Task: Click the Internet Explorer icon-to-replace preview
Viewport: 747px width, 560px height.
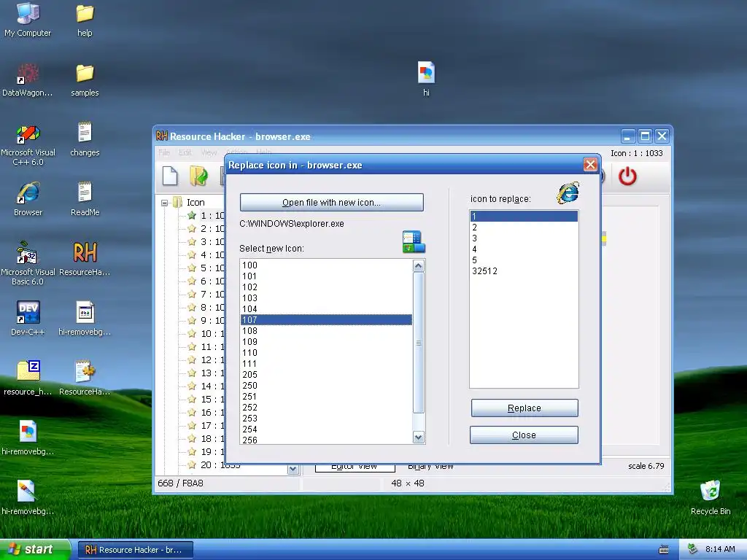Action: (x=568, y=192)
